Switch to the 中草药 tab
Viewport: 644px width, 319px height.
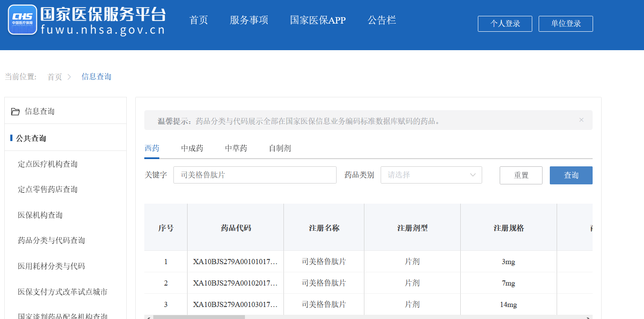(x=236, y=148)
